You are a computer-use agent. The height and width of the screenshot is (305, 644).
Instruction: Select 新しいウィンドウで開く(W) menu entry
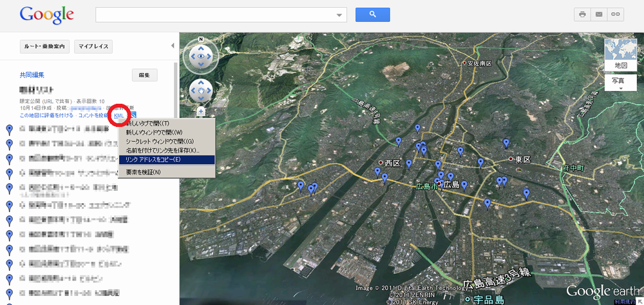click(166, 132)
